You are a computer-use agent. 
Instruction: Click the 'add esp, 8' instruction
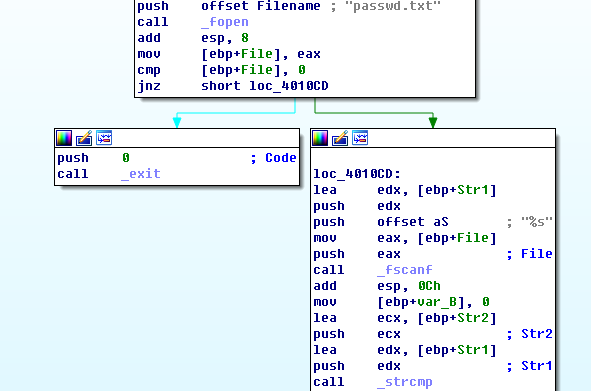193,38
